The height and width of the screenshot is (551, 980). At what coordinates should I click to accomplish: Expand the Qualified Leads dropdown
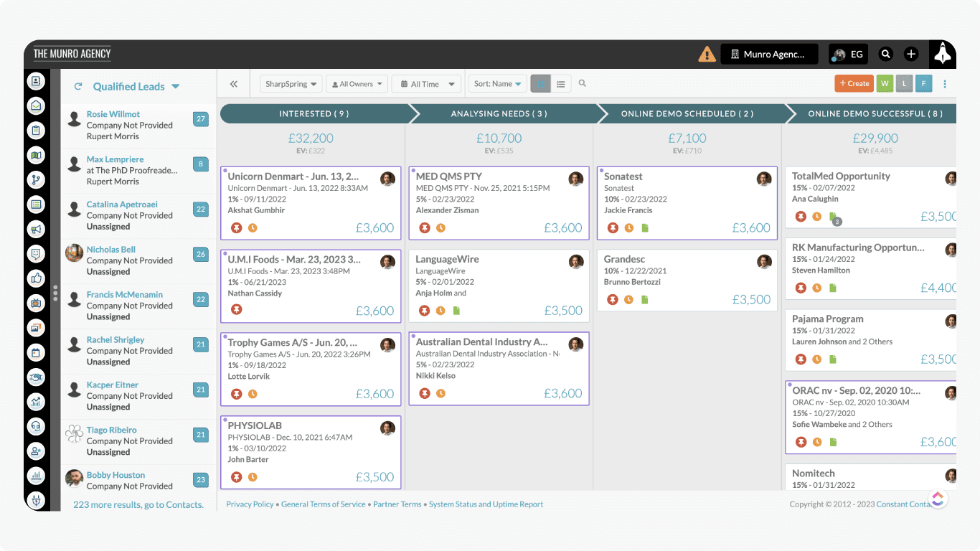point(175,87)
